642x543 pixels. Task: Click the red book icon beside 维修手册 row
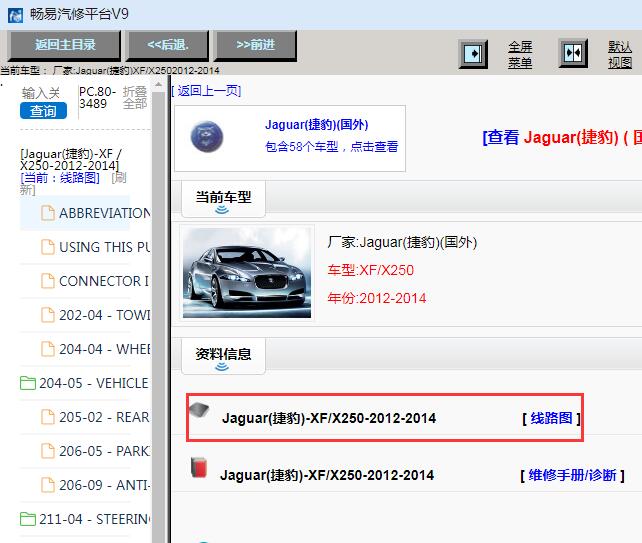[199, 468]
